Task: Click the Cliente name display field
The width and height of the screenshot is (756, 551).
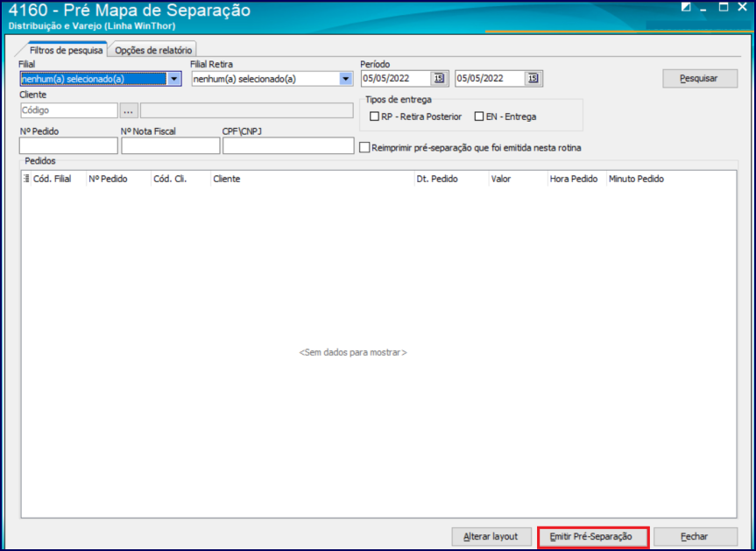Action: click(247, 110)
